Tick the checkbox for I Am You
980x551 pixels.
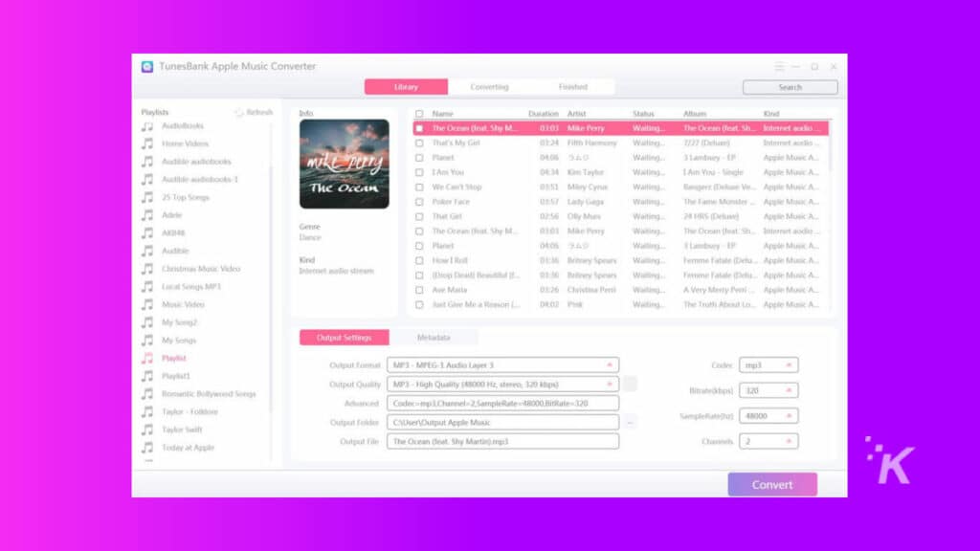(419, 172)
